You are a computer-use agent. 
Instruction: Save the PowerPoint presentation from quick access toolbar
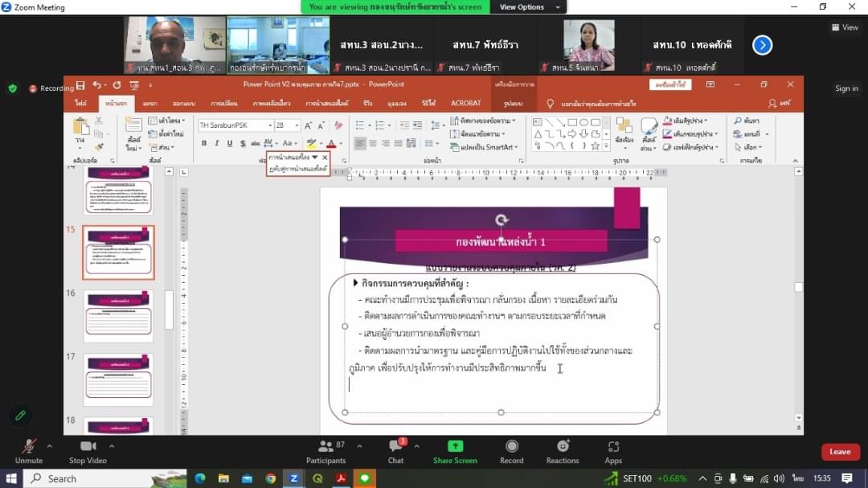pyautogui.click(x=81, y=85)
